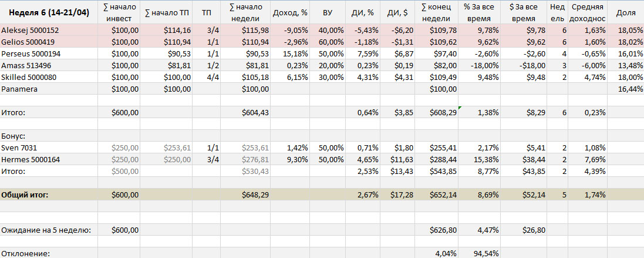The image size is (644, 258).
Task: Click the Skilled 5000080 row label
Action: click(29, 77)
